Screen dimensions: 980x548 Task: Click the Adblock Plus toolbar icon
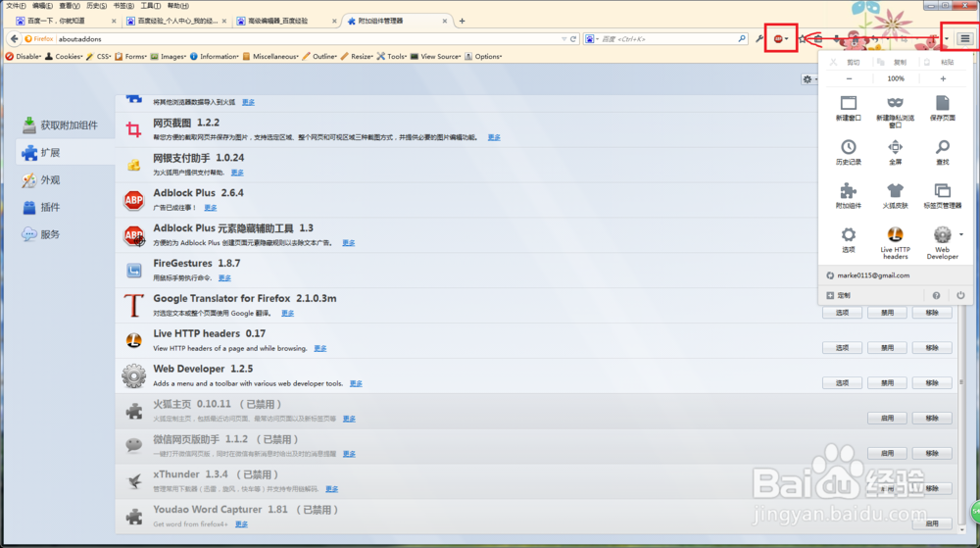point(778,39)
